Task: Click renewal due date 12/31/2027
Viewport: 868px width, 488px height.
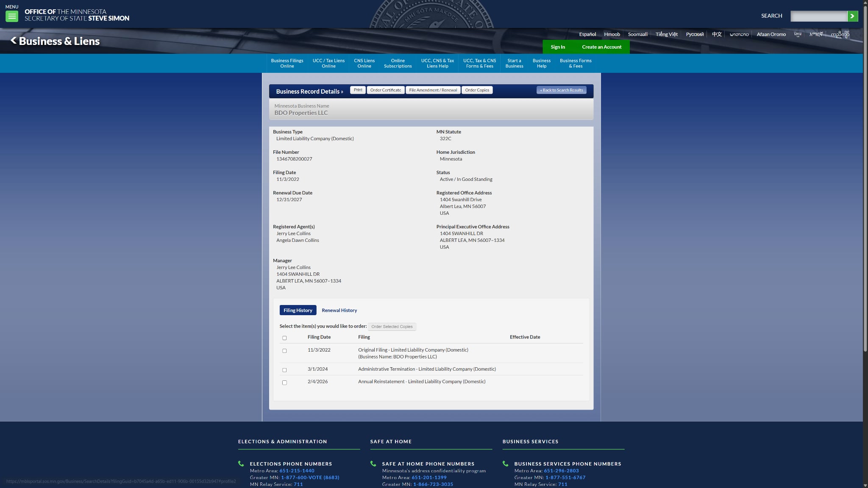Action: tap(289, 200)
